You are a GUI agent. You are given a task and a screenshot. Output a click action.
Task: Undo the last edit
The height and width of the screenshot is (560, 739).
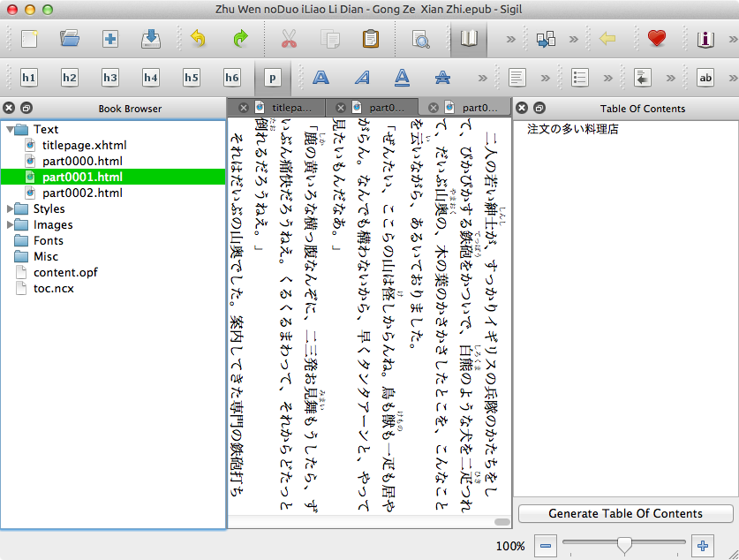coord(198,39)
